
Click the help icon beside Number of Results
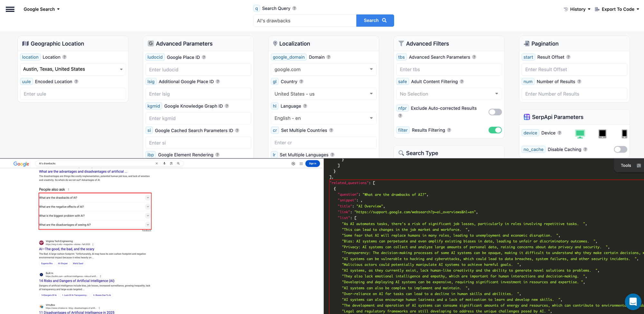[x=579, y=81]
